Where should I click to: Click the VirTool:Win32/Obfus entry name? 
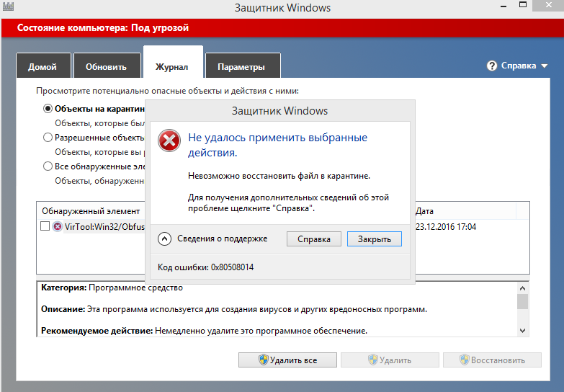point(104,227)
